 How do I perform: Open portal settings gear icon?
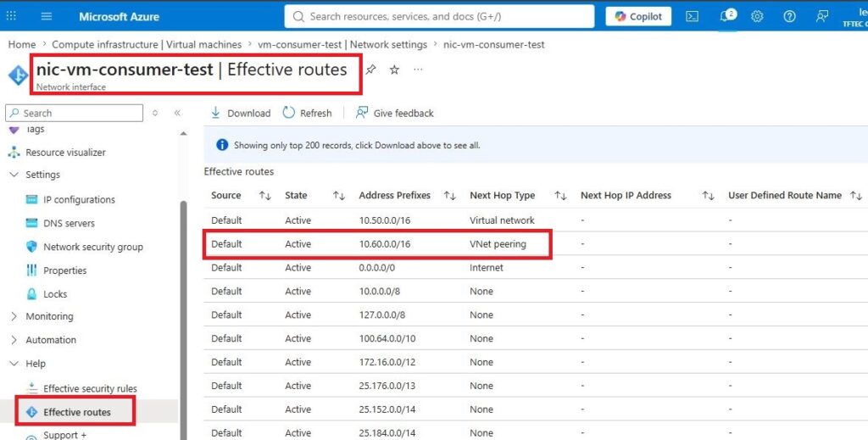(757, 17)
